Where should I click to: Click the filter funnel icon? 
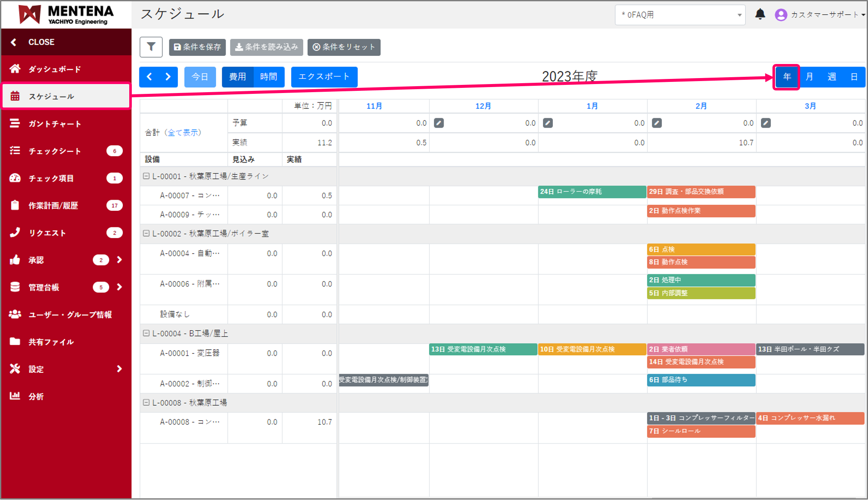151,47
